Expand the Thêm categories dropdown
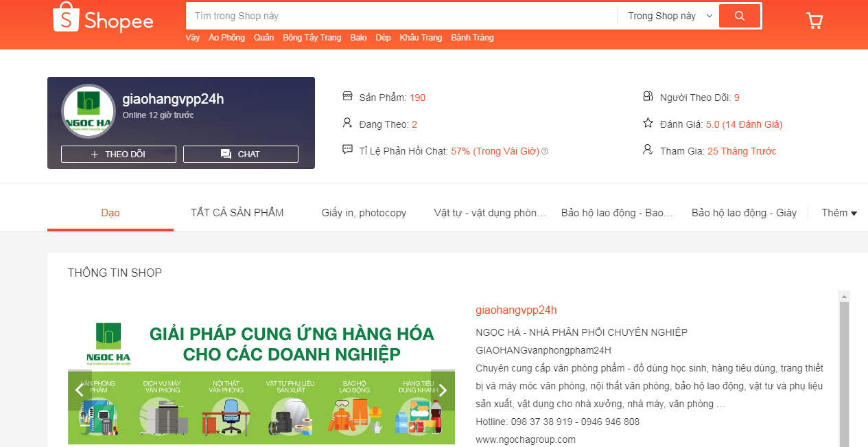868x447 pixels. coord(839,213)
